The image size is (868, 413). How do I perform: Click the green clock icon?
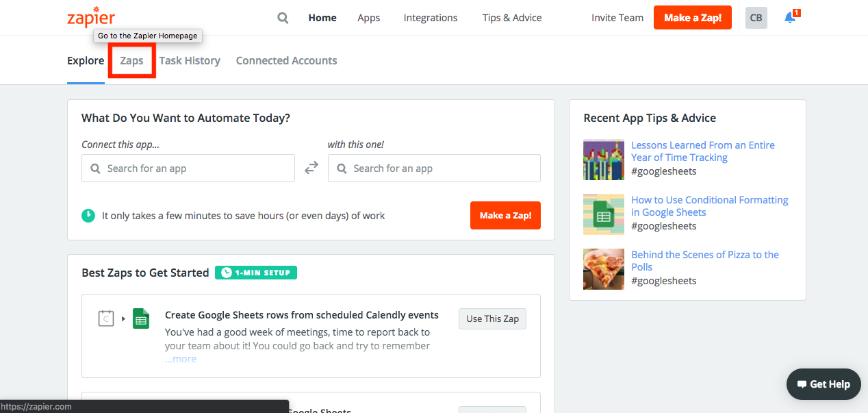[88, 216]
